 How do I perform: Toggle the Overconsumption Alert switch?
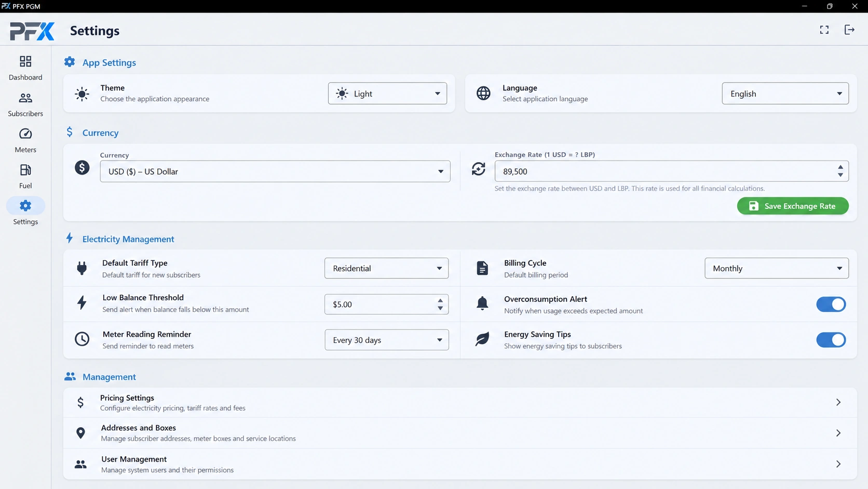pyautogui.click(x=831, y=304)
